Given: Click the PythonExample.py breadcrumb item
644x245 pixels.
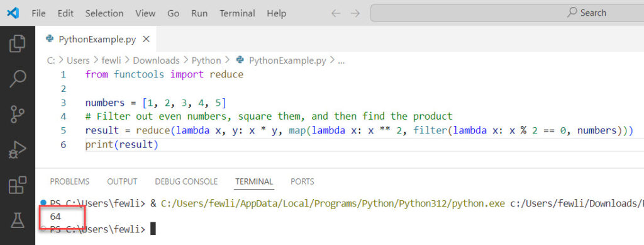Looking at the screenshot, I should [x=281, y=60].
